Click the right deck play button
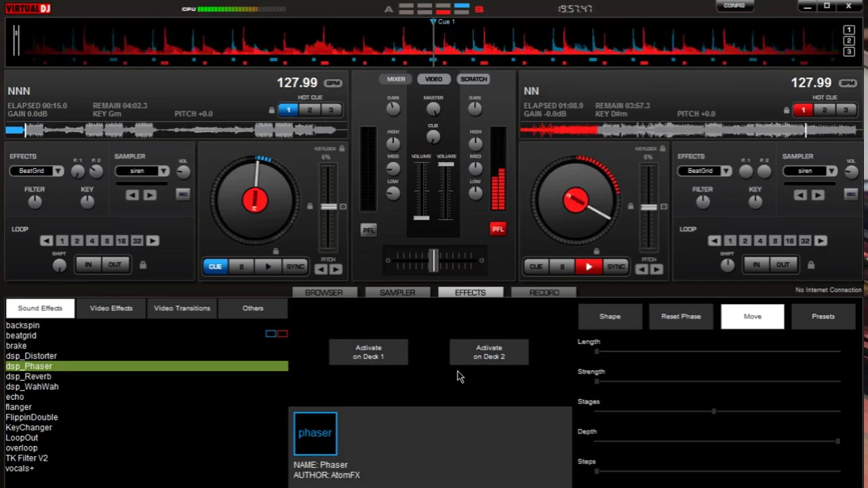This screenshot has width=868, height=488. tap(589, 266)
